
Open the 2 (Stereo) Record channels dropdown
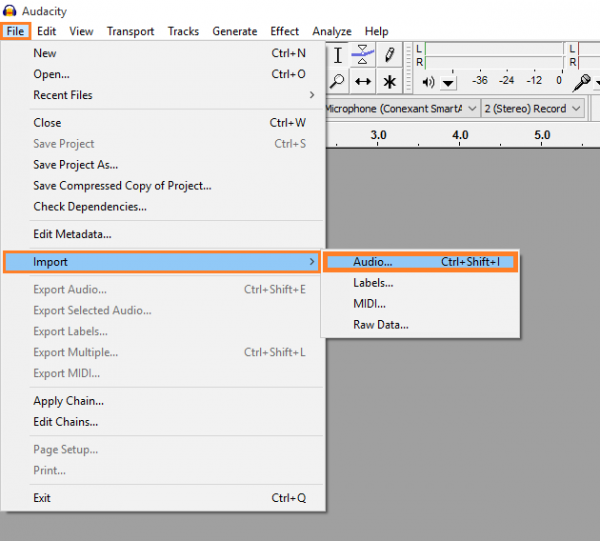533,109
